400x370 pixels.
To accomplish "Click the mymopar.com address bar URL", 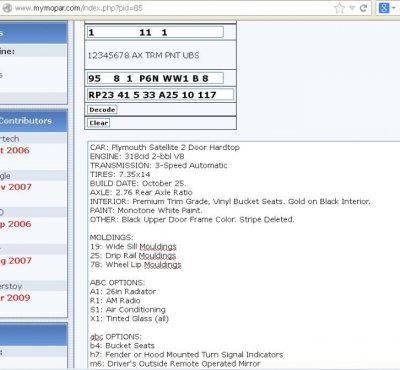I will [79, 8].
